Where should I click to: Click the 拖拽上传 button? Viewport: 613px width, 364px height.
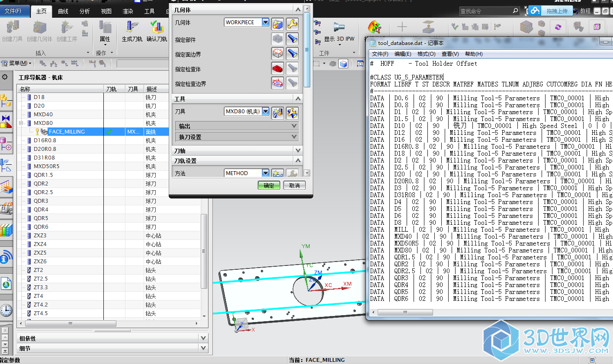pos(557,11)
